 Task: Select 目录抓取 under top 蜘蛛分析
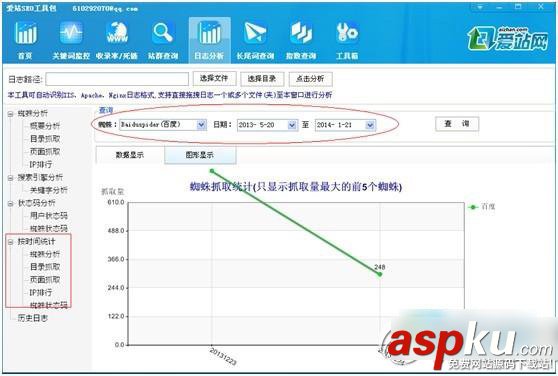point(45,139)
